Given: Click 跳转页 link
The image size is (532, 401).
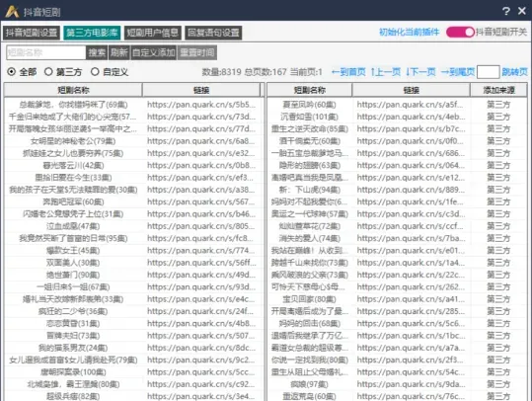Looking at the screenshot, I should coord(514,72).
